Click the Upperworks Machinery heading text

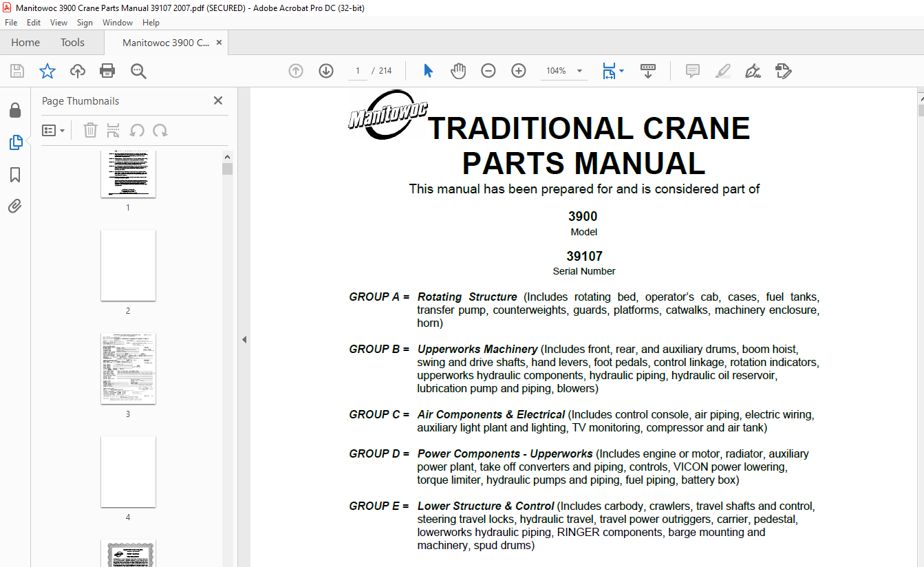(477, 350)
